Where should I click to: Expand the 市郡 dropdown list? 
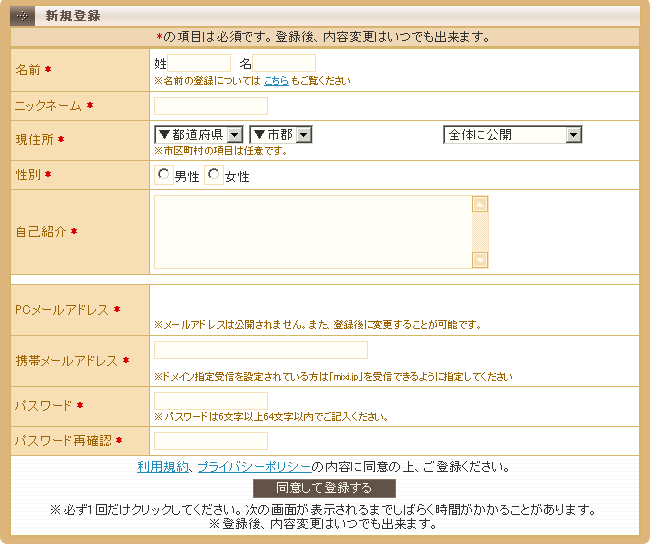(281, 134)
